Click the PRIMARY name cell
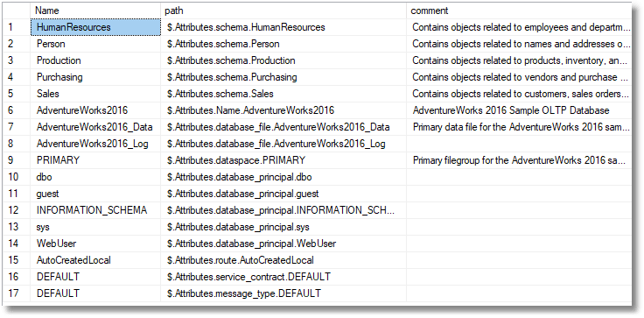 click(95, 160)
